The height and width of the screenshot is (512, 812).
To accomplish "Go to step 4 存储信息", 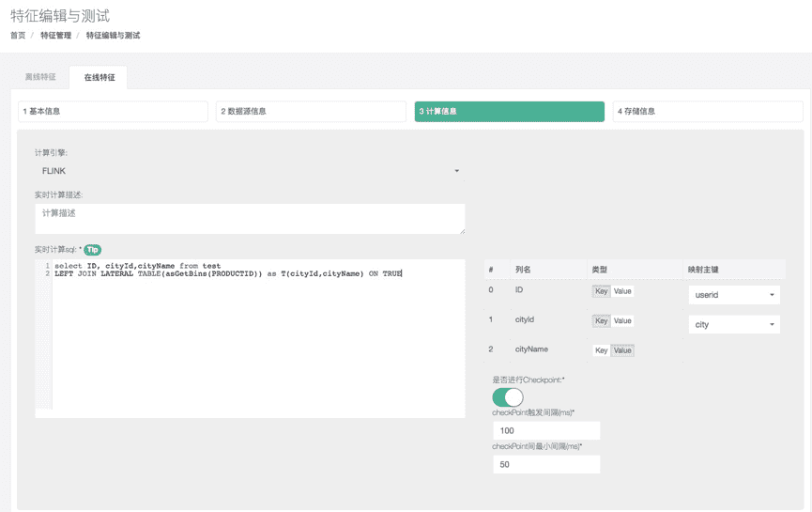I will click(x=708, y=112).
